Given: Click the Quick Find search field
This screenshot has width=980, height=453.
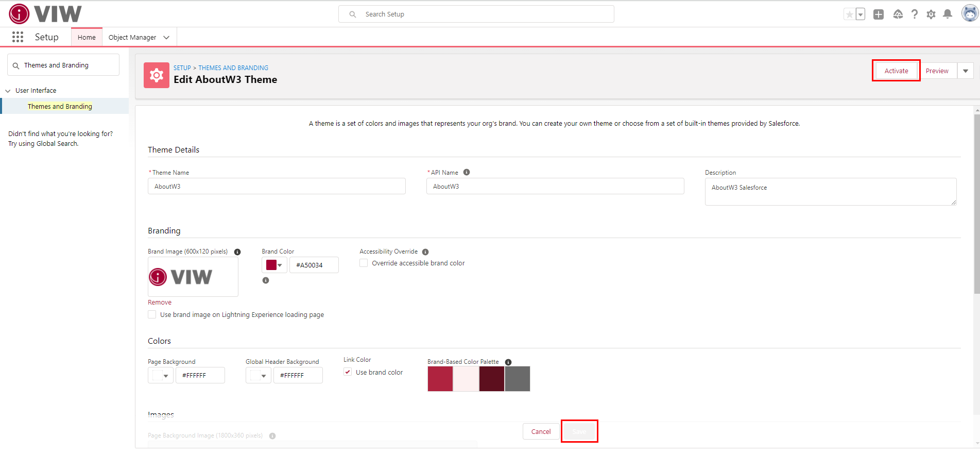Looking at the screenshot, I should [63, 65].
